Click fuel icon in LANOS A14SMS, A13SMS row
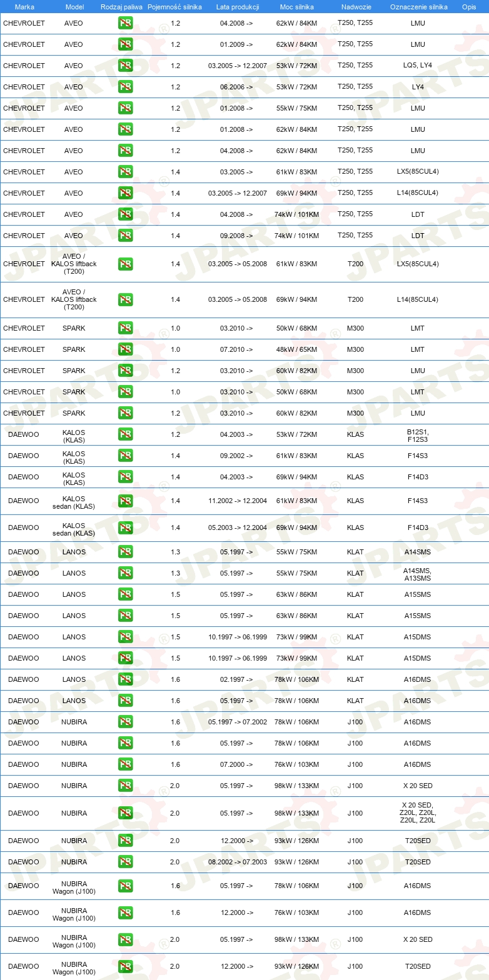Screen dimensions: 489x980 pos(125,573)
